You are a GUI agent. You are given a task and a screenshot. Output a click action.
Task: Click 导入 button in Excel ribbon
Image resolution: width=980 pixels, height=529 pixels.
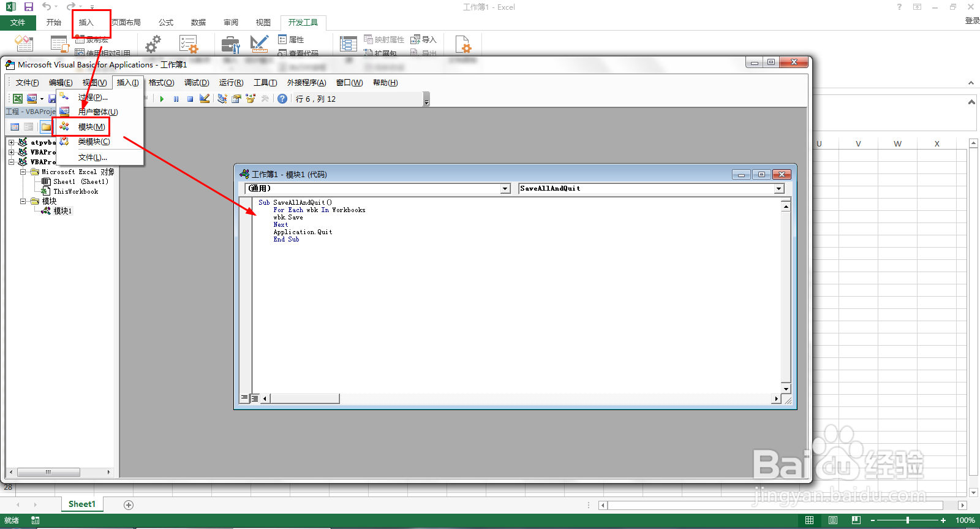point(423,39)
